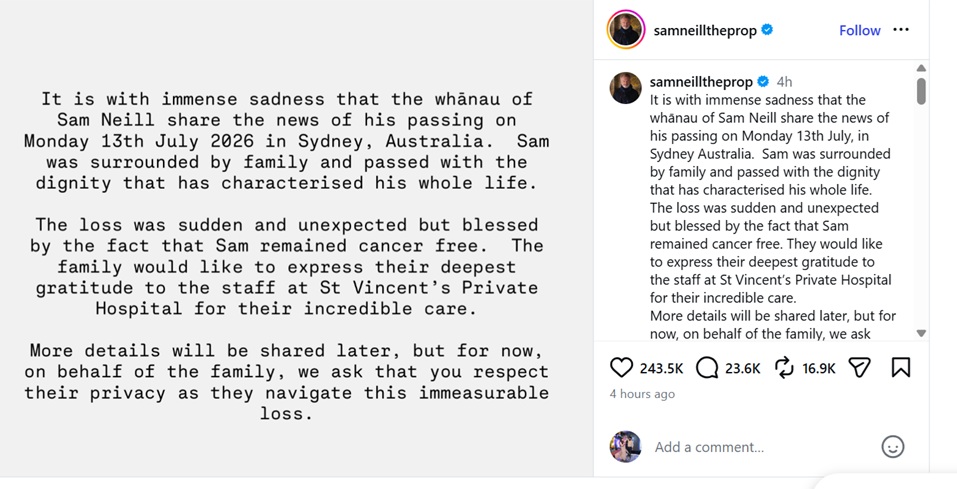Share the post with the paper plane icon
The width and height of the screenshot is (957, 489).
(x=859, y=368)
